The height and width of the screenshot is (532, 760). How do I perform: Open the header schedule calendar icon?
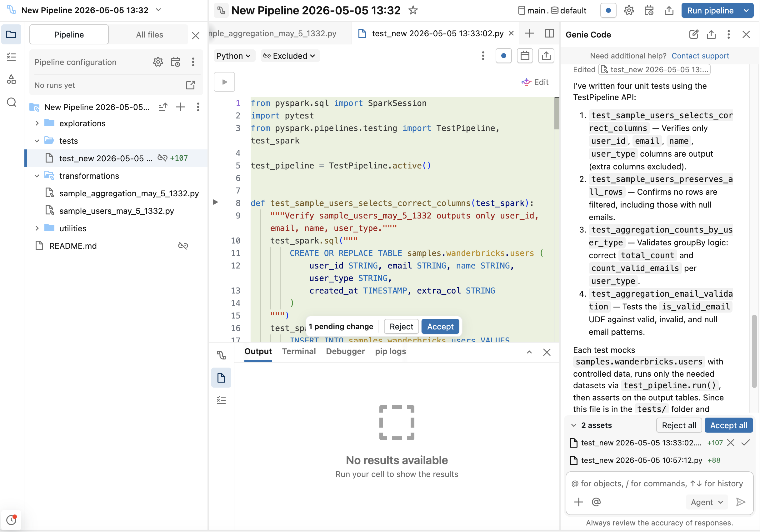649,11
